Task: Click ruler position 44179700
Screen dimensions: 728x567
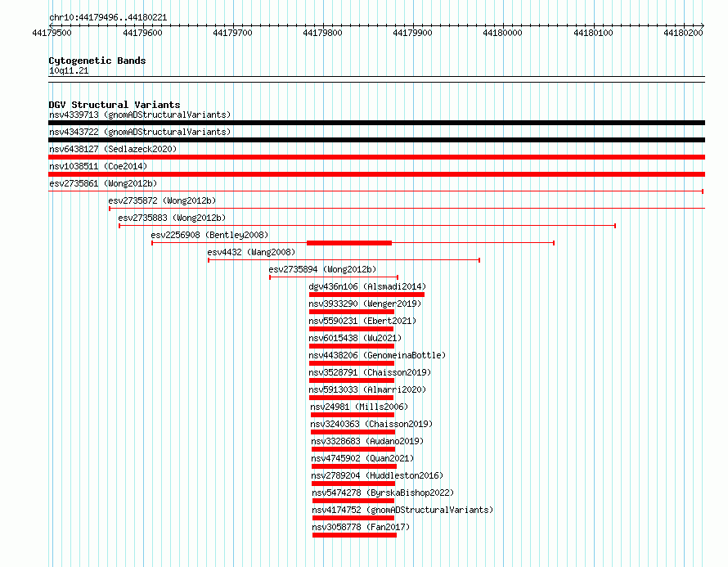Action: coord(232,33)
